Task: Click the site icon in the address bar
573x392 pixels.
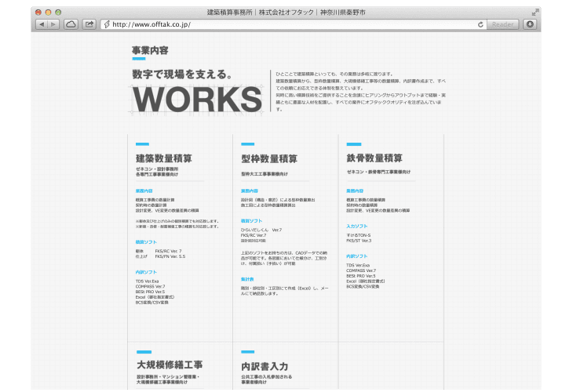Action: tap(107, 24)
